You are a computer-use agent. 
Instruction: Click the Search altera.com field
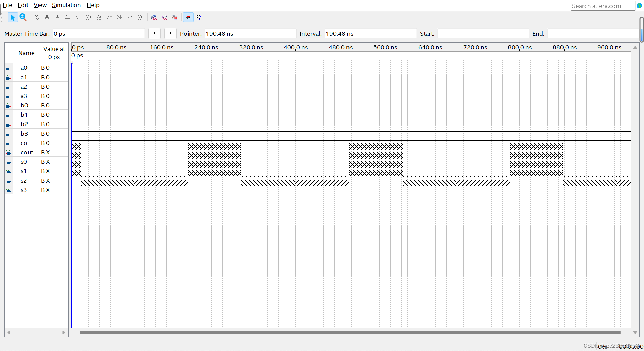point(603,6)
